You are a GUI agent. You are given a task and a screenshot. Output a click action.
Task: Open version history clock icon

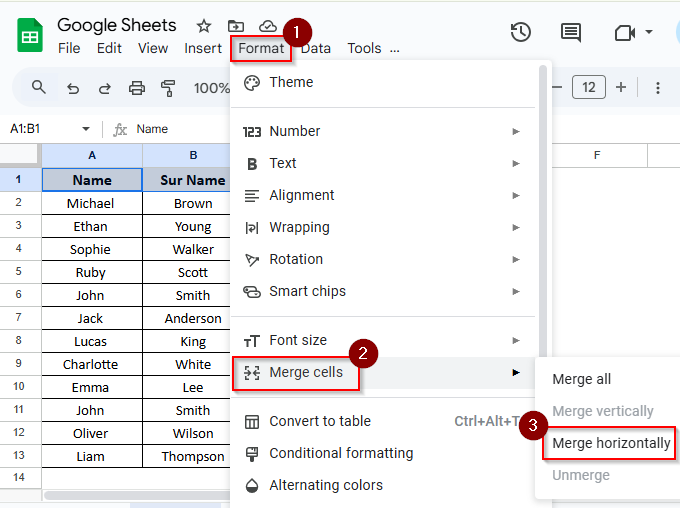click(x=520, y=32)
